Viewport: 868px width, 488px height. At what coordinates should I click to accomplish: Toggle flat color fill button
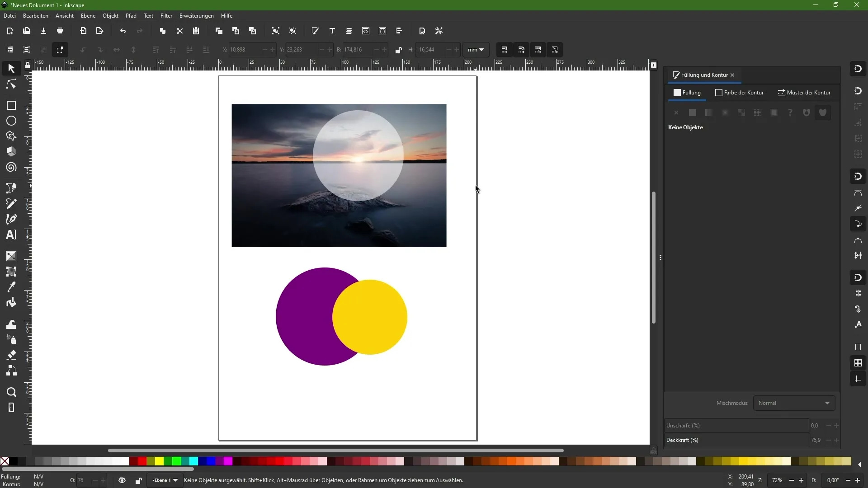point(693,113)
